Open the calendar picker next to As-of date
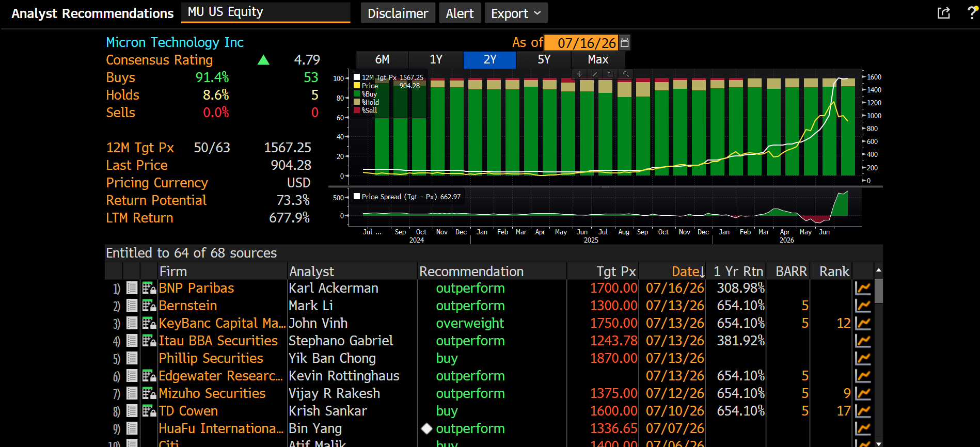980x447 pixels. tap(625, 42)
